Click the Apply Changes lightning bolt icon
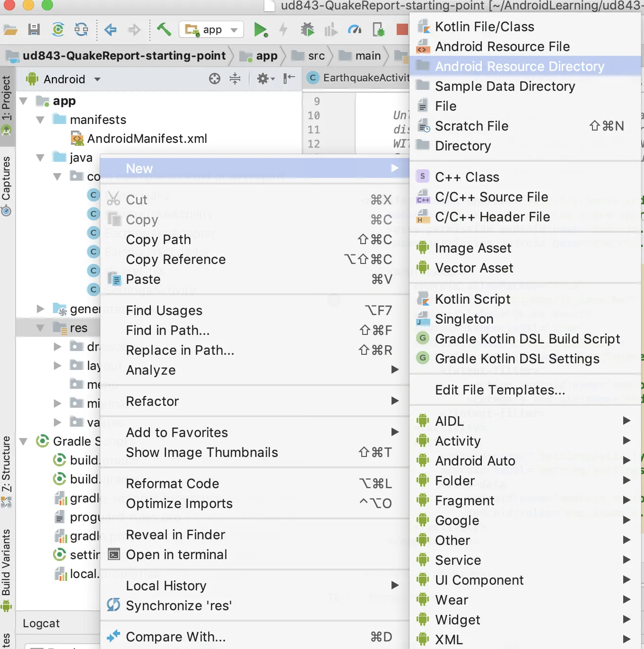The width and height of the screenshot is (644, 649). [x=283, y=30]
